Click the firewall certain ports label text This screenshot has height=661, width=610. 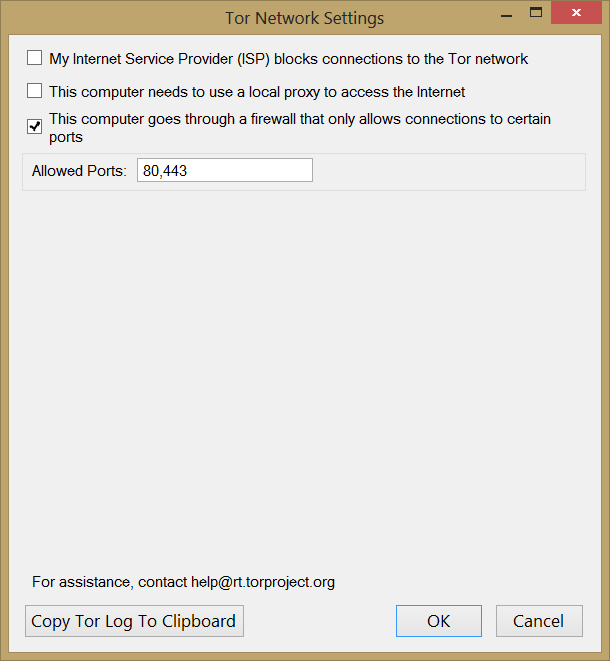tap(300, 120)
